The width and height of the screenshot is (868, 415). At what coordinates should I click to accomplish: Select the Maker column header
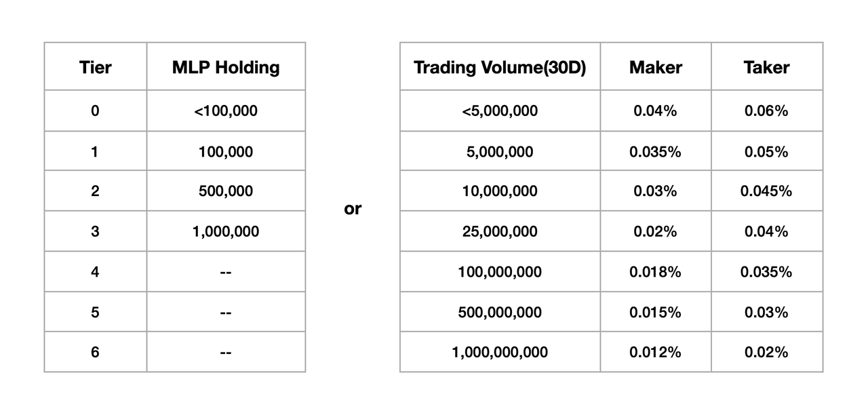656,67
